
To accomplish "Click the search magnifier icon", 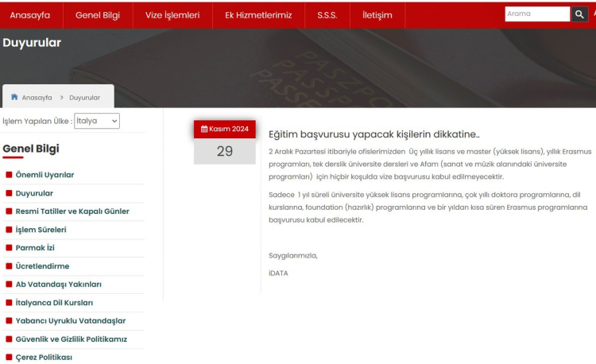I will tap(580, 14).
